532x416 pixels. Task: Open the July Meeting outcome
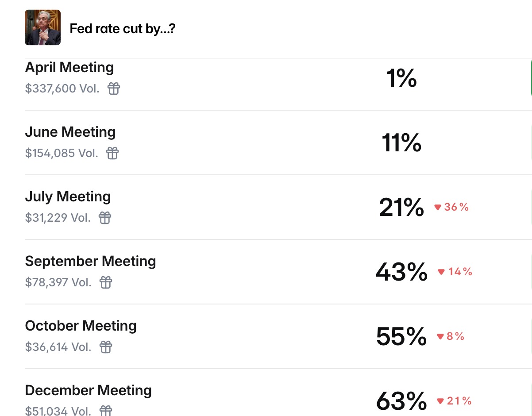click(x=68, y=197)
